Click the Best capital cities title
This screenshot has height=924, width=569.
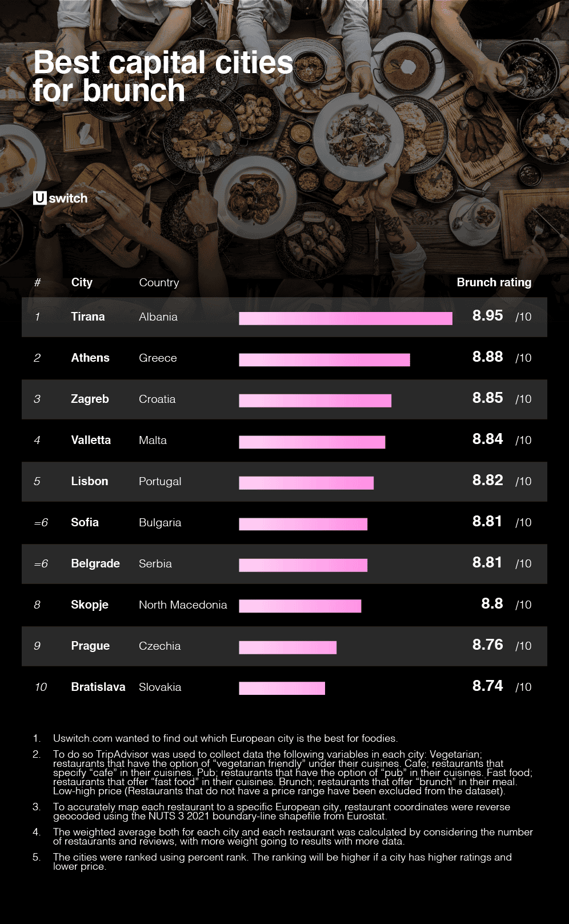pos(163,77)
